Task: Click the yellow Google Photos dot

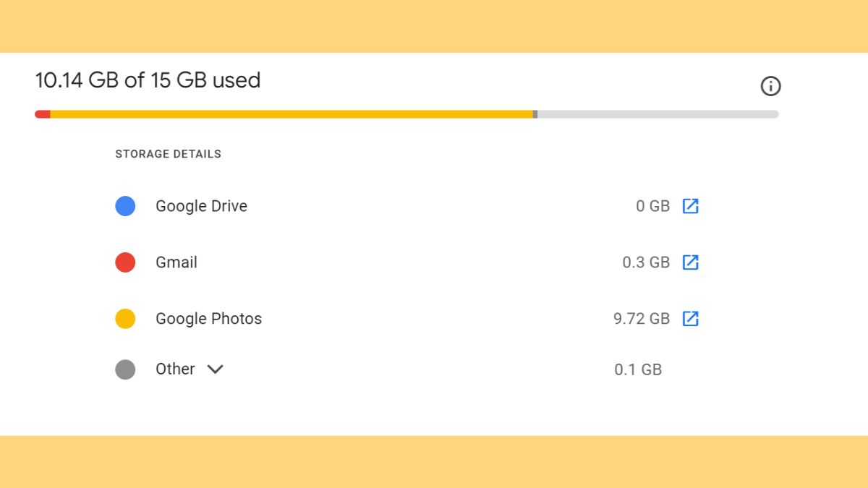Action: point(125,319)
